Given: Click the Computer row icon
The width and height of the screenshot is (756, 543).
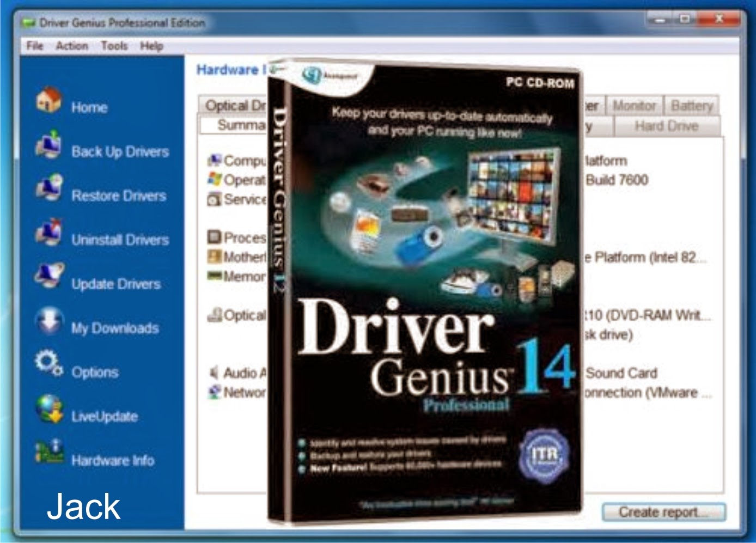Looking at the screenshot, I should coord(215,160).
